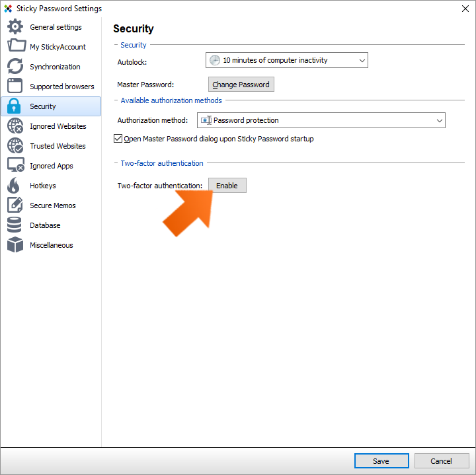Click the "Sticky Password Settings" title text
Viewport: 476px width, 475px height.
[x=59, y=9]
